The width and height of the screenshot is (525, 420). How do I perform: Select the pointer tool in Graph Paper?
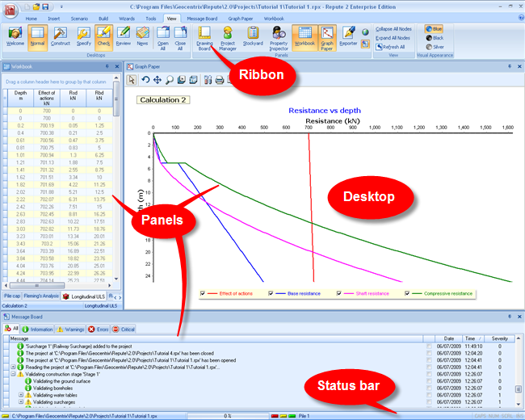(x=132, y=80)
